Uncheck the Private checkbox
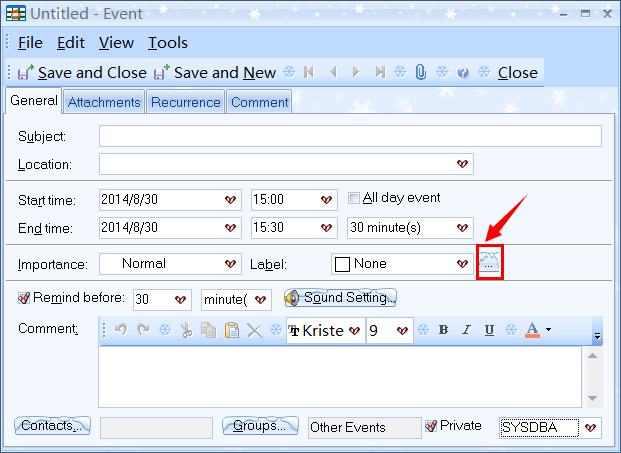621x453 pixels. [x=431, y=426]
